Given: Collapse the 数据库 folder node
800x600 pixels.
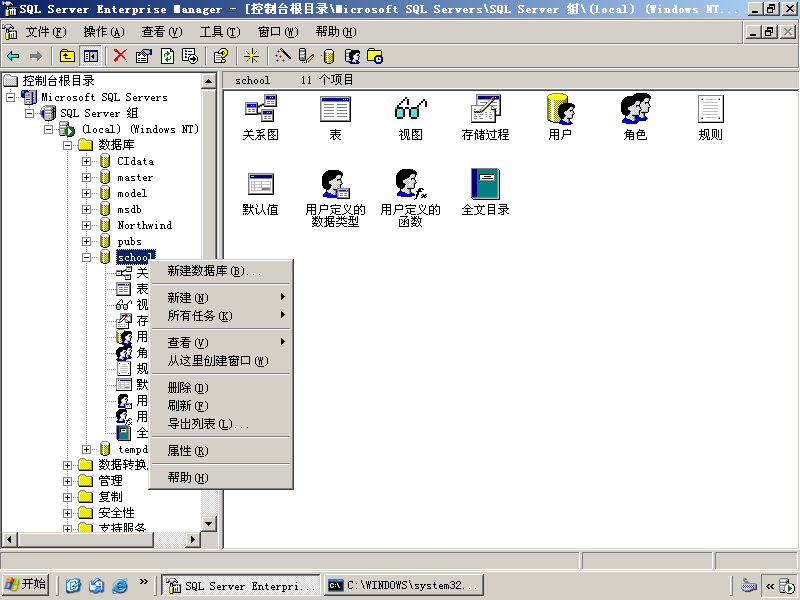Looking at the screenshot, I should 67,145.
